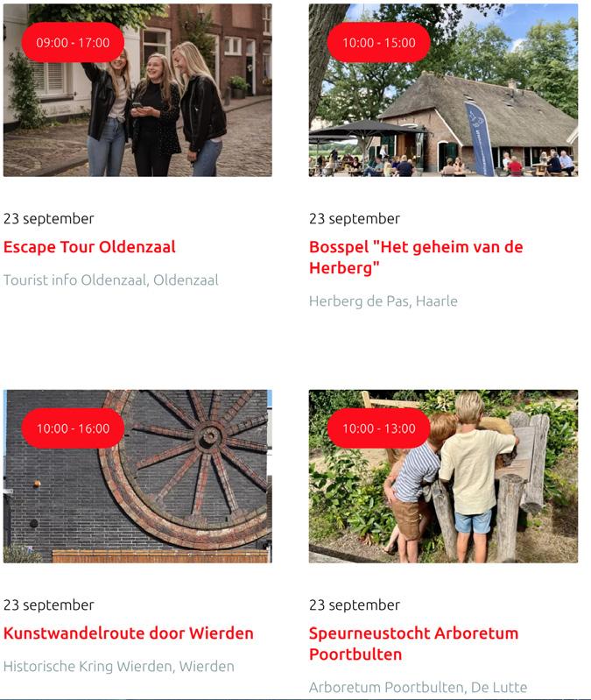Click the two children at wooden posts photo
The image size is (591, 700).
pos(443,477)
